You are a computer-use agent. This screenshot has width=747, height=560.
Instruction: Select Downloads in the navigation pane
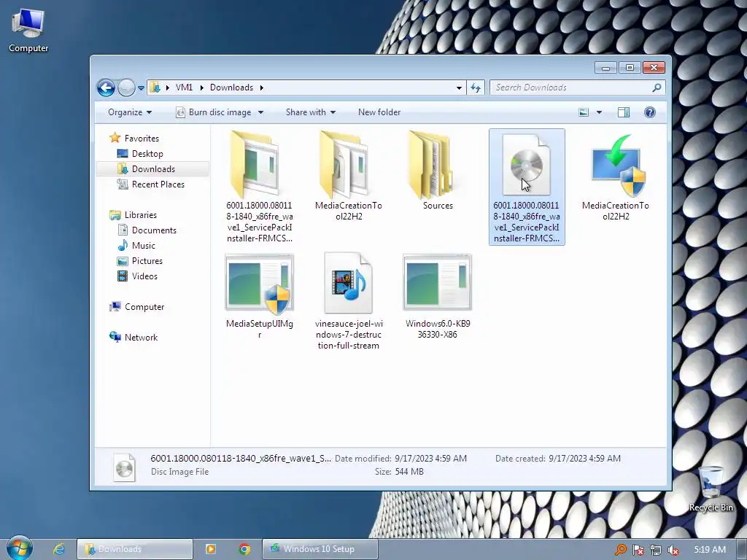pyautogui.click(x=152, y=169)
